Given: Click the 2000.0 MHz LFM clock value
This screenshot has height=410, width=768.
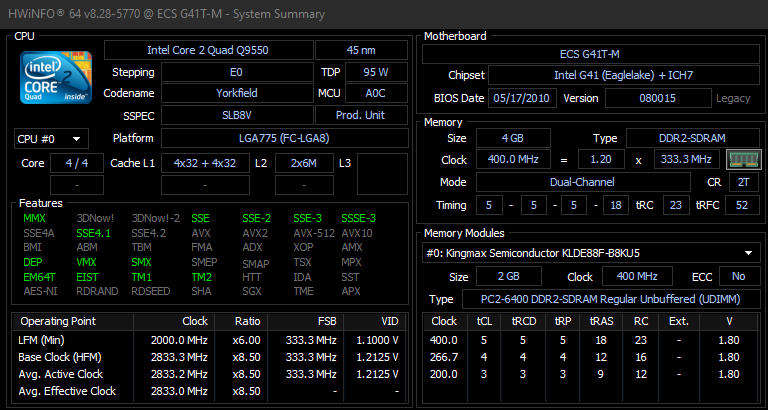Looking at the screenshot, I should [179, 340].
